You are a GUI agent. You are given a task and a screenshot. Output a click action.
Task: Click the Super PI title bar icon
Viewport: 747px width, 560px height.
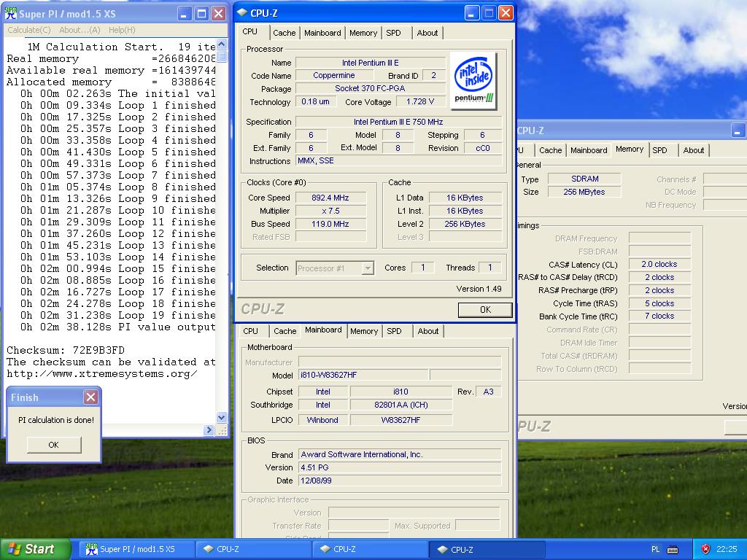point(10,13)
